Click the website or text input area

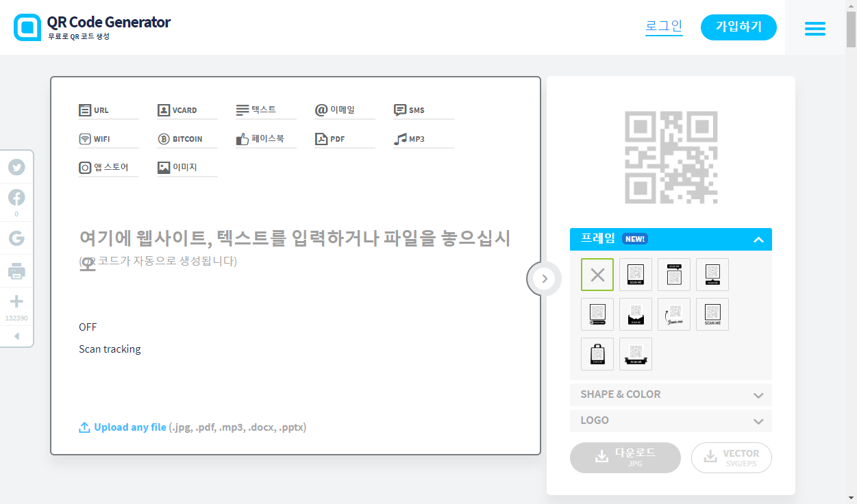[295, 249]
